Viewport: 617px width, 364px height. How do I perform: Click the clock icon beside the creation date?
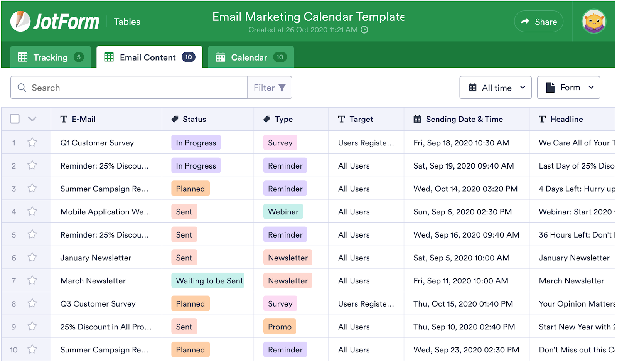click(364, 30)
